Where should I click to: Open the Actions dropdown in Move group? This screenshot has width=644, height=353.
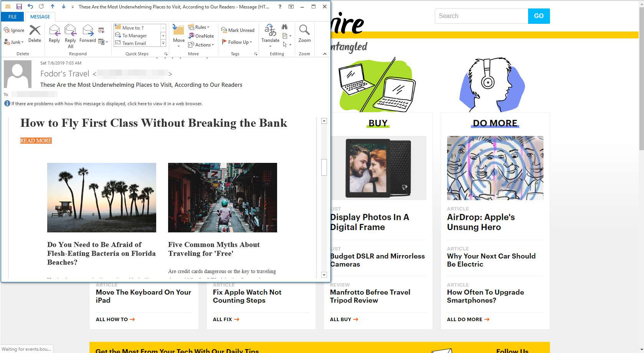201,45
